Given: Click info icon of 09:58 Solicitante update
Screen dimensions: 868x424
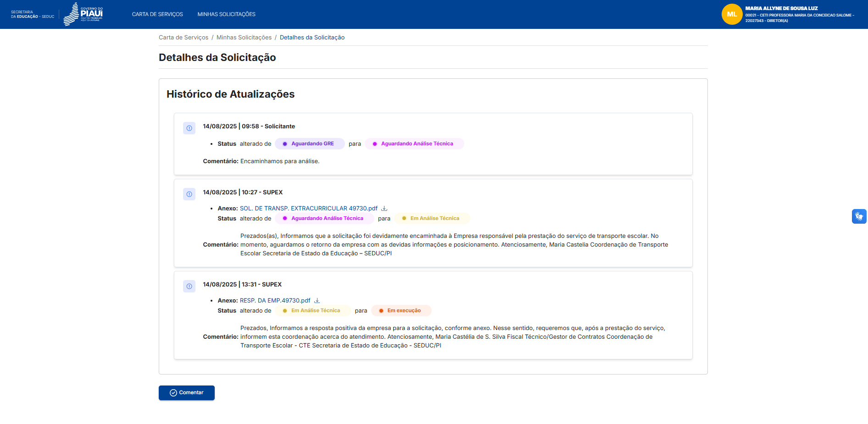Looking at the screenshot, I should 189,128.
